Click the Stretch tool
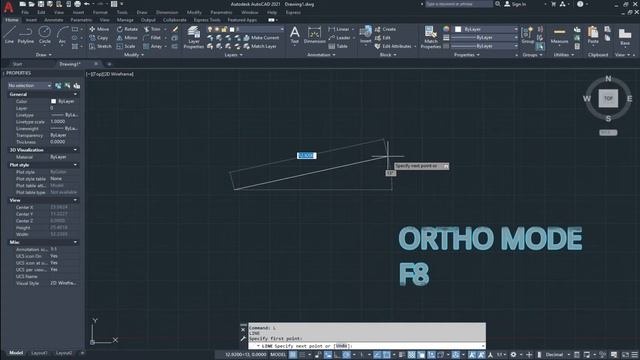This screenshot has height=360, width=640. (x=100, y=46)
